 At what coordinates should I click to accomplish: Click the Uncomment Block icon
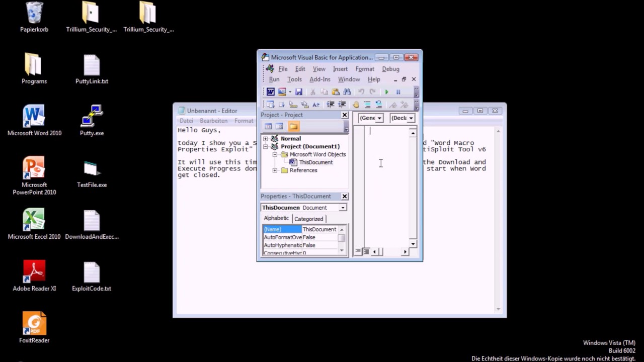coord(379,105)
